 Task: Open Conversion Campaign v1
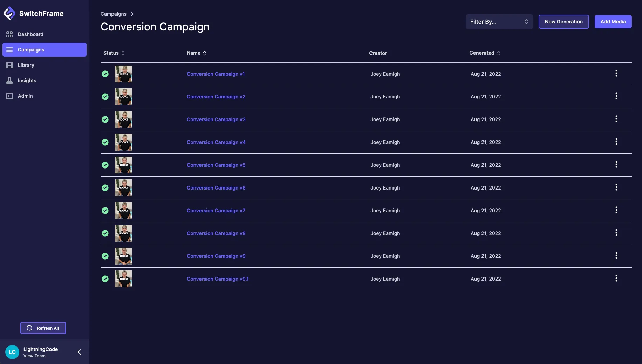pyautogui.click(x=216, y=74)
